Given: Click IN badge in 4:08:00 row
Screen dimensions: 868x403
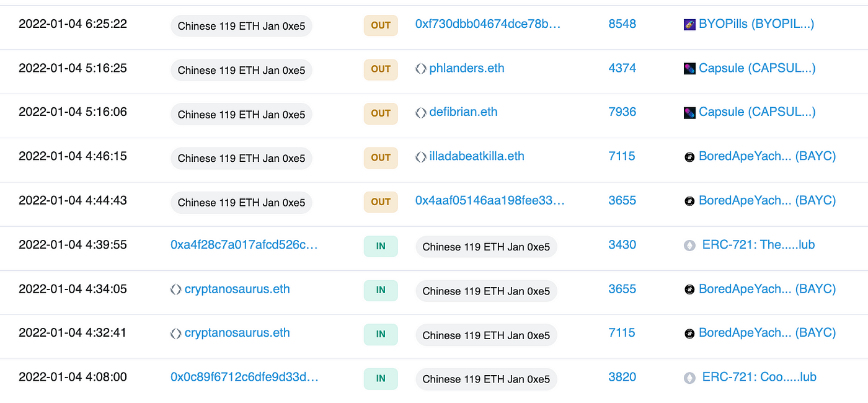Looking at the screenshot, I should 381,378.
